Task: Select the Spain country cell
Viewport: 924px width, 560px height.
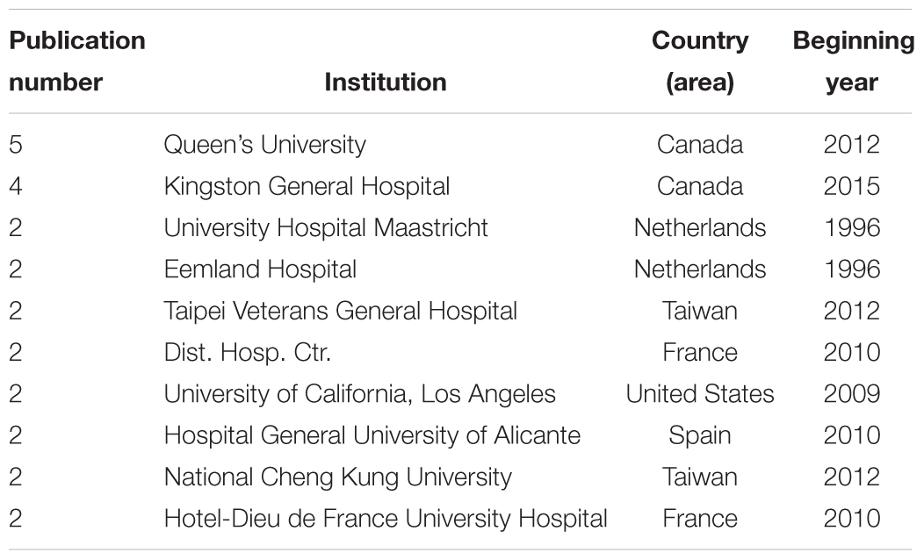Action: (700, 436)
